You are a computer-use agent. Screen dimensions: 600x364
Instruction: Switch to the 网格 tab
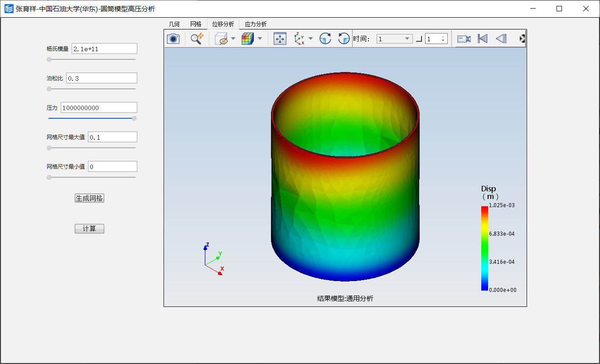point(196,24)
